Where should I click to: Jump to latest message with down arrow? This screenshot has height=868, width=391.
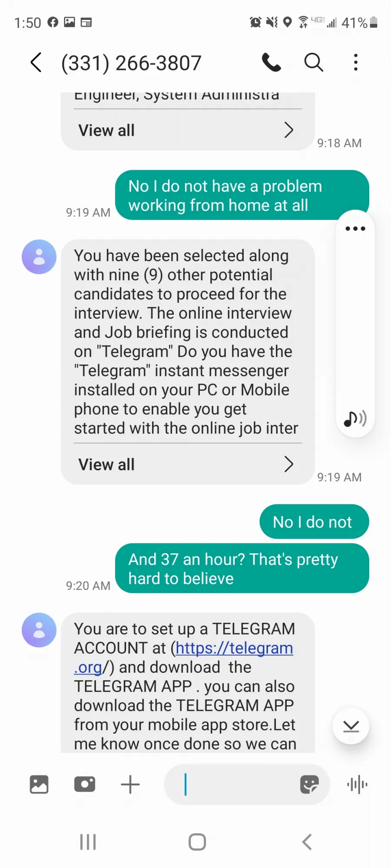351,726
